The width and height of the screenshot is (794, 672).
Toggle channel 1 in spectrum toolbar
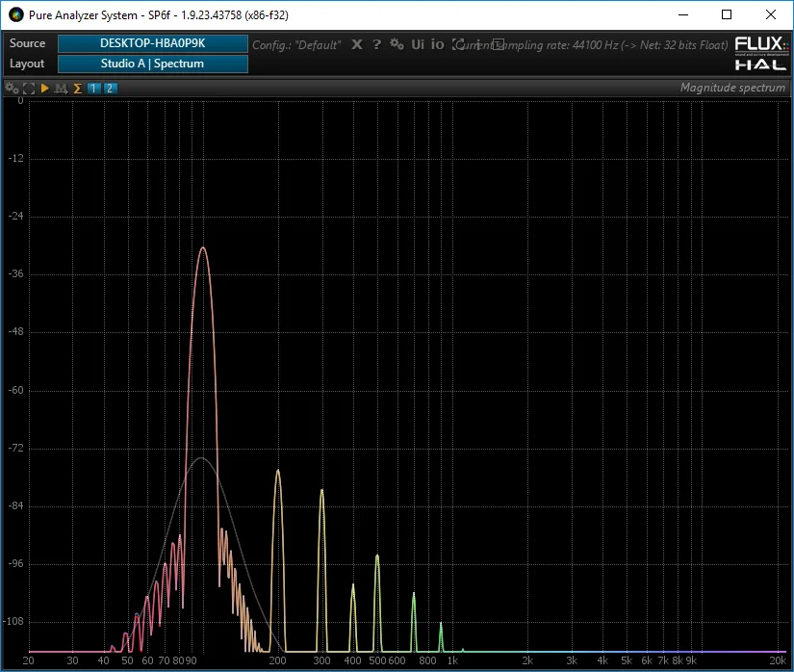coord(93,89)
